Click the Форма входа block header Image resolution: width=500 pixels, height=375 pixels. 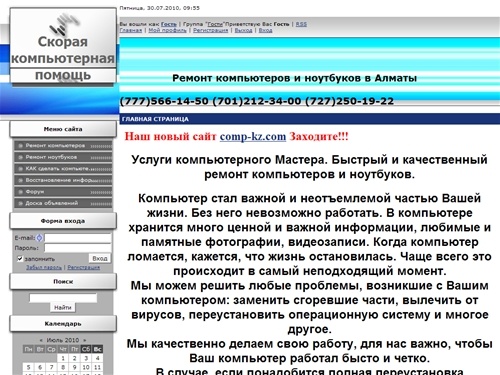pyautogui.click(x=63, y=221)
